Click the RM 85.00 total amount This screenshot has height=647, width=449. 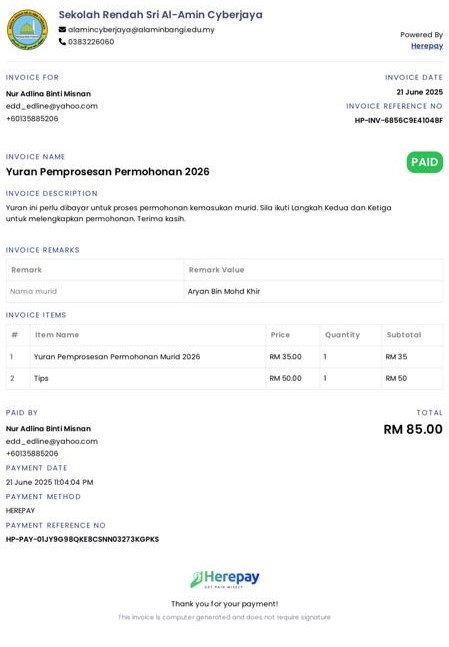413,429
